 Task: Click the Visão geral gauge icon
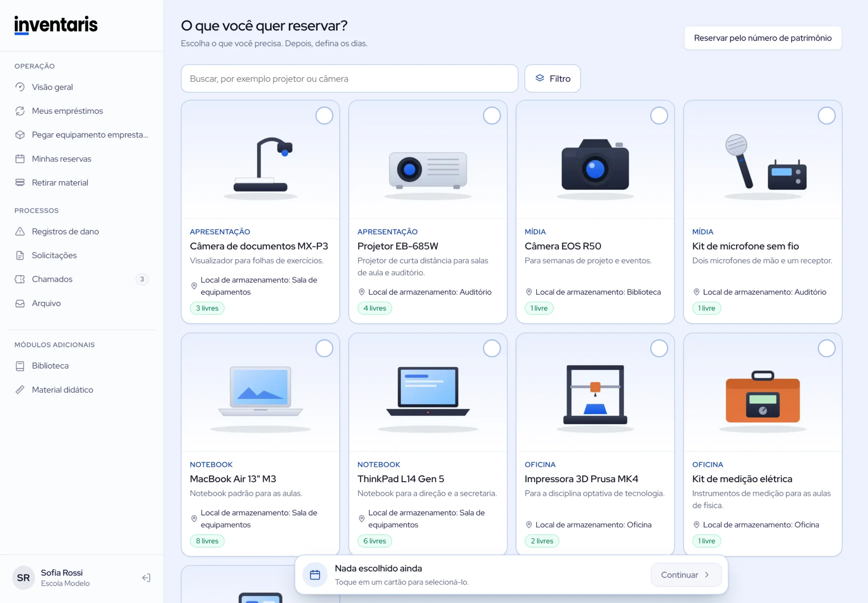tap(20, 87)
